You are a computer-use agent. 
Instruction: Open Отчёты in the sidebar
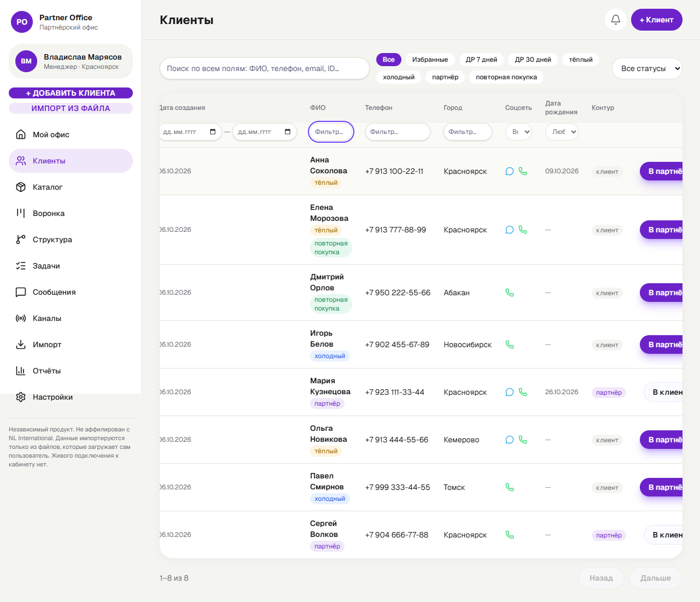(x=71, y=371)
